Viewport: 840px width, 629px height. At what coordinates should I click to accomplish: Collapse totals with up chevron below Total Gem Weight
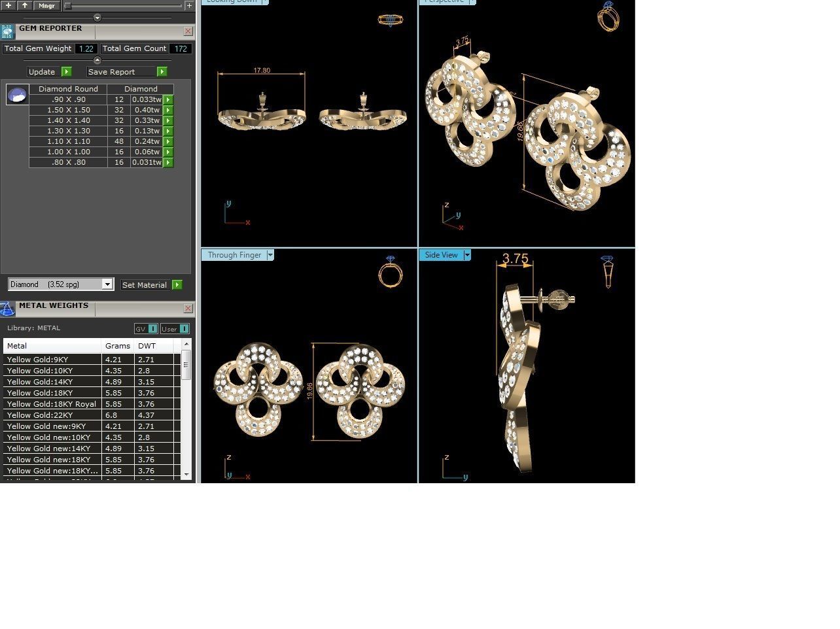[97, 60]
